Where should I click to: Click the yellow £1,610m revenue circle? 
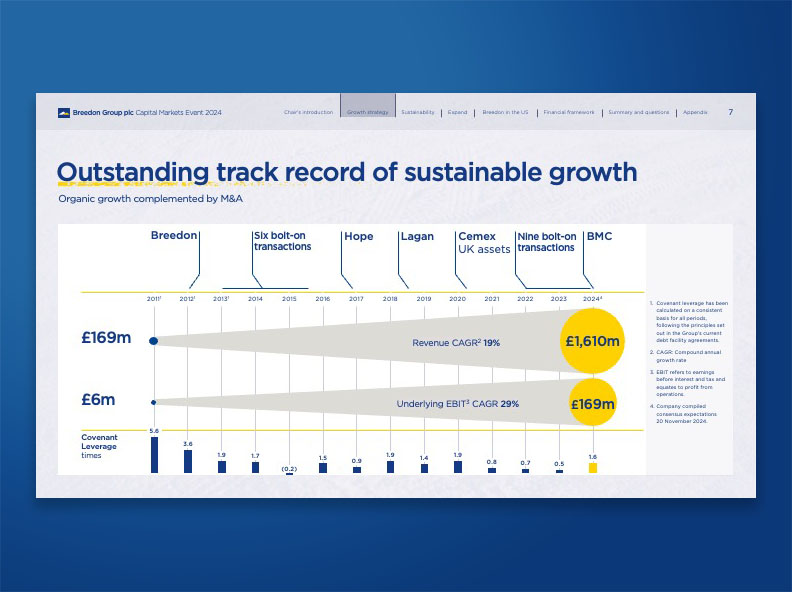coord(592,341)
